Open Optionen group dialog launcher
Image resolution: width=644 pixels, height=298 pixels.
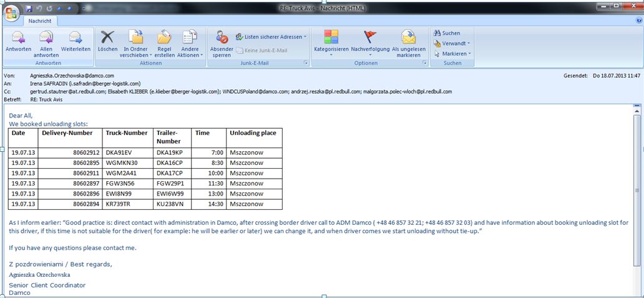(425, 63)
